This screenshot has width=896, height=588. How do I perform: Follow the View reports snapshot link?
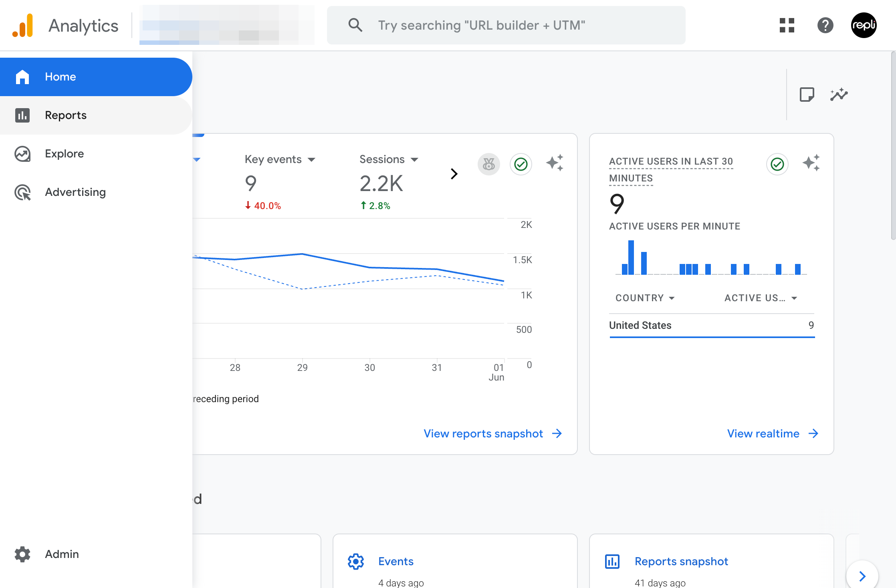click(493, 434)
